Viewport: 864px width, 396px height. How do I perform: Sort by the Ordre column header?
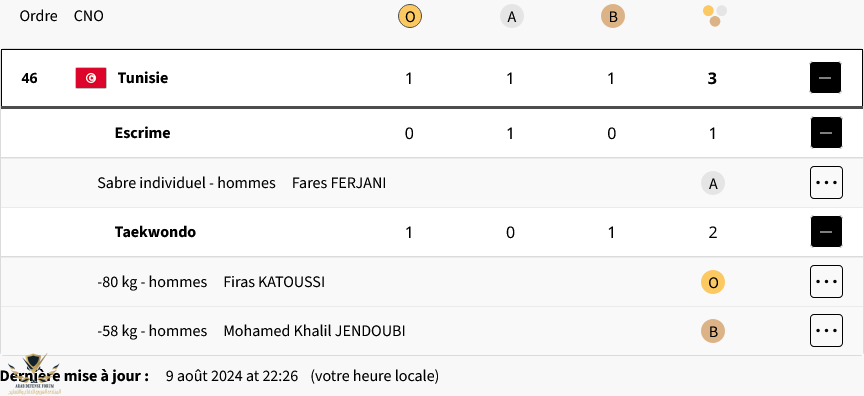click(x=39, y=16)
